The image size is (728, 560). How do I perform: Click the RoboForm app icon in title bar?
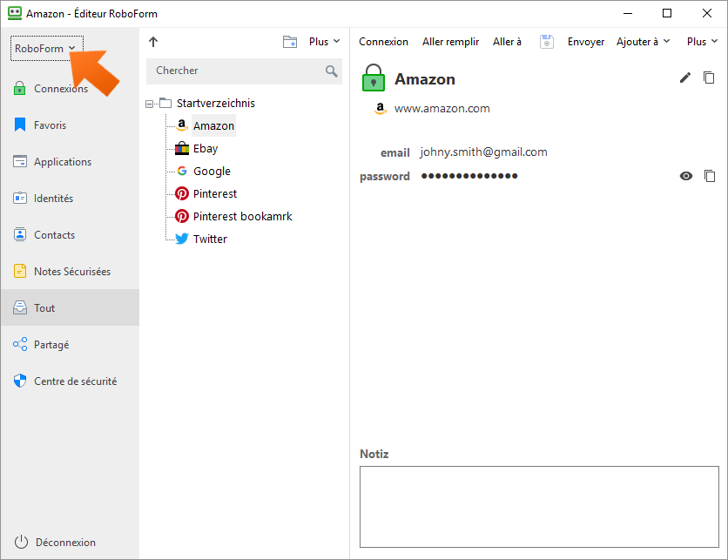(15, 13)
